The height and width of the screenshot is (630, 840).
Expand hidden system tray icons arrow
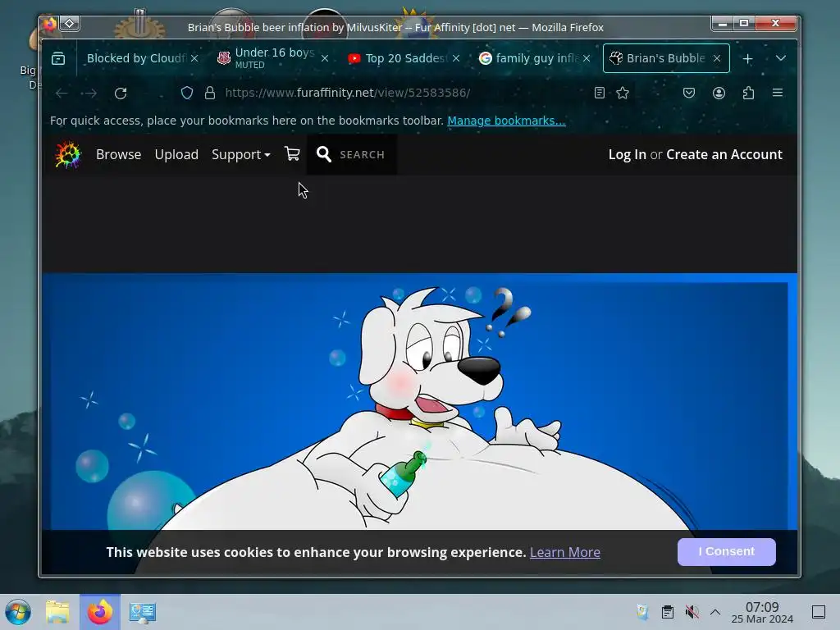tap(715, 612)
